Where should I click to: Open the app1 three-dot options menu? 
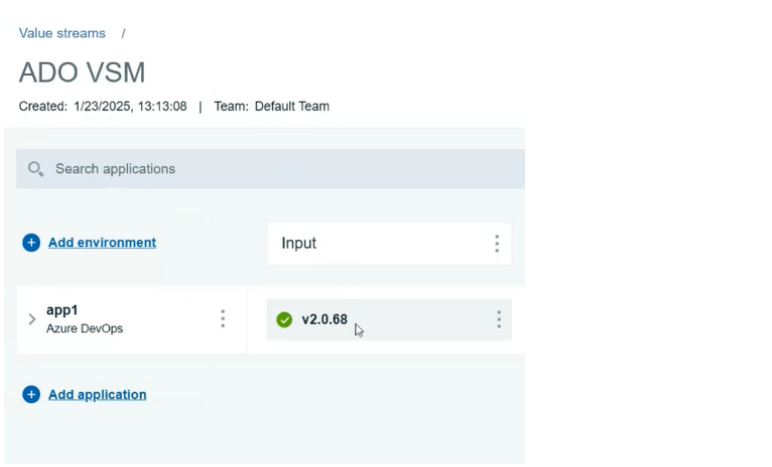tap(222, 319)
